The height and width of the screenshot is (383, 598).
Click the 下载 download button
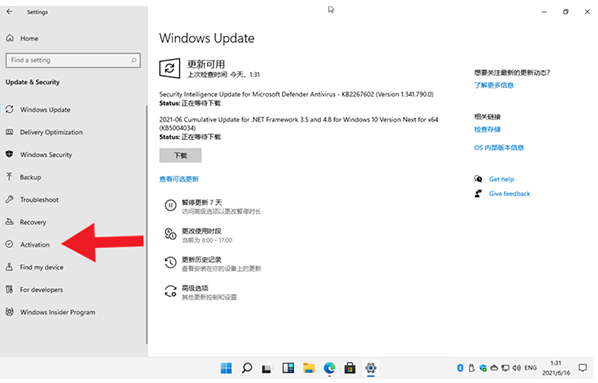click(x=180, y=155)
